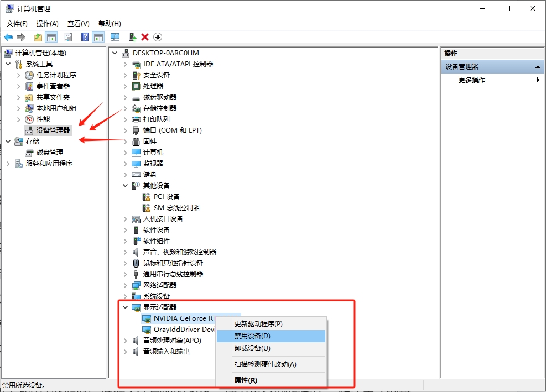Select the 键盘 category
The image size is (546, 392).
[150, 174]
